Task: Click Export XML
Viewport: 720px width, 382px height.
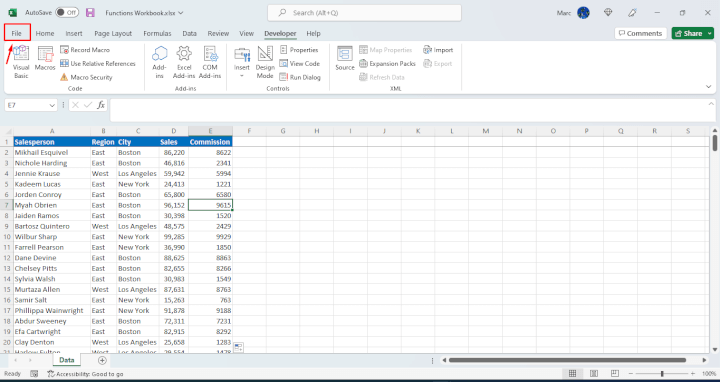Action: pyautogui.click(x=438, y=63)
